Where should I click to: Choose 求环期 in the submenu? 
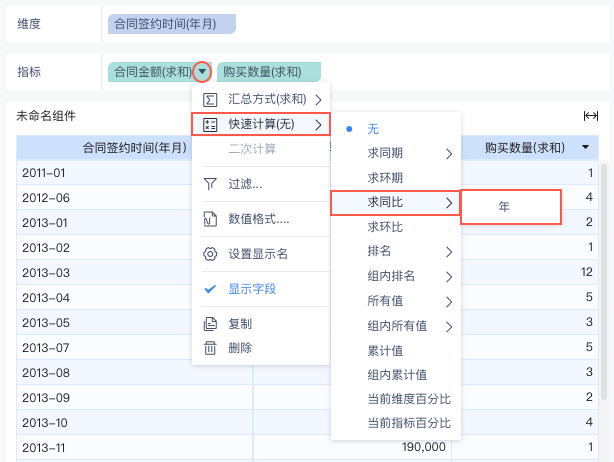395,178
